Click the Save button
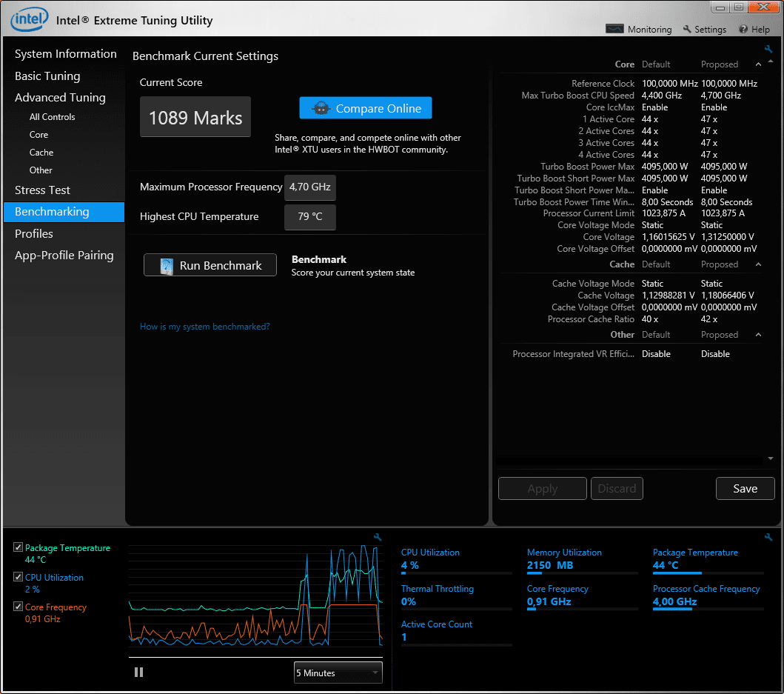The height and width of the screenshot is (694, 784). (x=745, y=488)
